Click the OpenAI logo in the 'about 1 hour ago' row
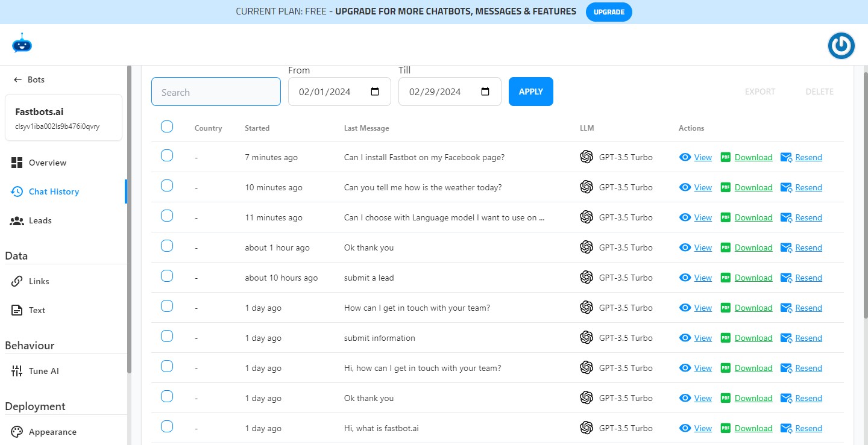The width and height of the screenshot is (868, 445). click(x=587, y=247)
